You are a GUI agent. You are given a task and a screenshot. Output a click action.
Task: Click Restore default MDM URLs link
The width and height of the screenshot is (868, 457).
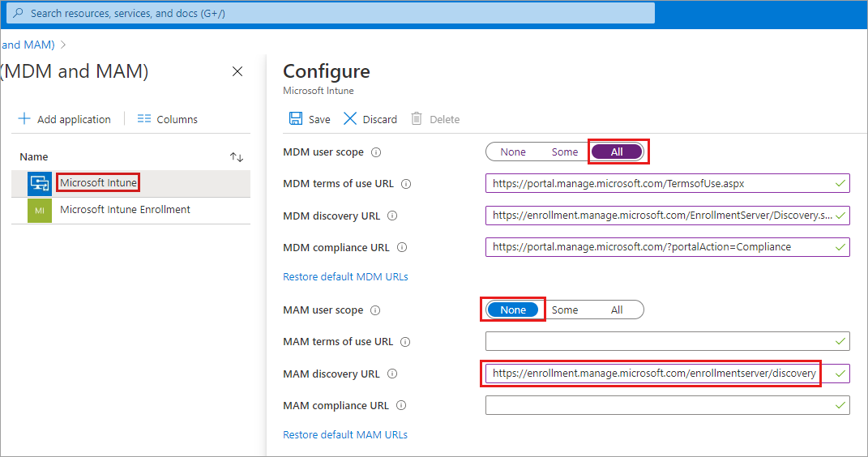[x=345, y=276]
